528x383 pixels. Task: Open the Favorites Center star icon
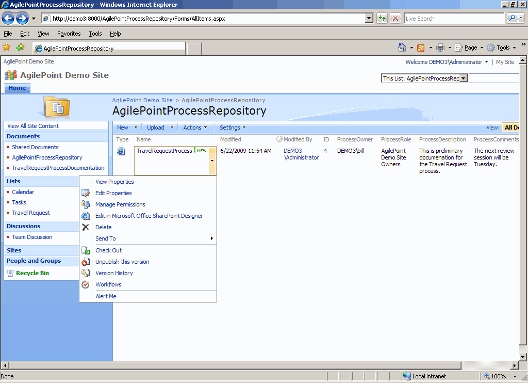pos(6,47)
